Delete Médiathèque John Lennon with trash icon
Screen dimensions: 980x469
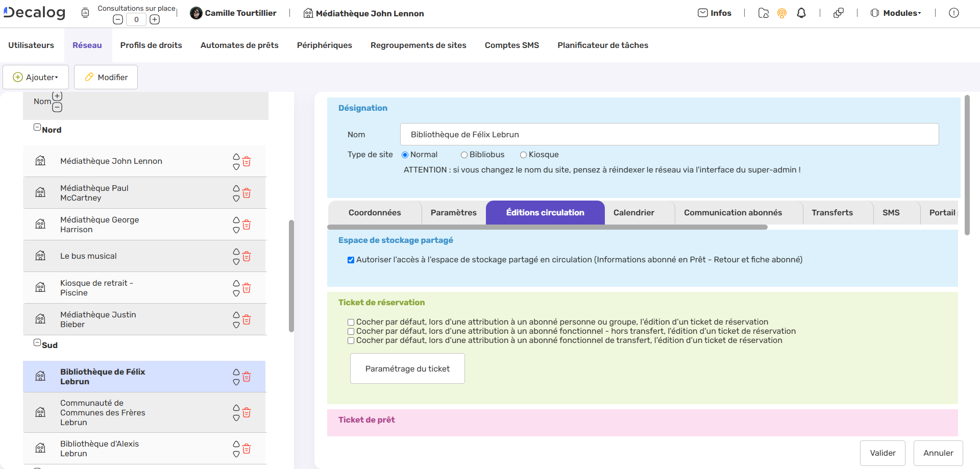(x=247, y=162)
